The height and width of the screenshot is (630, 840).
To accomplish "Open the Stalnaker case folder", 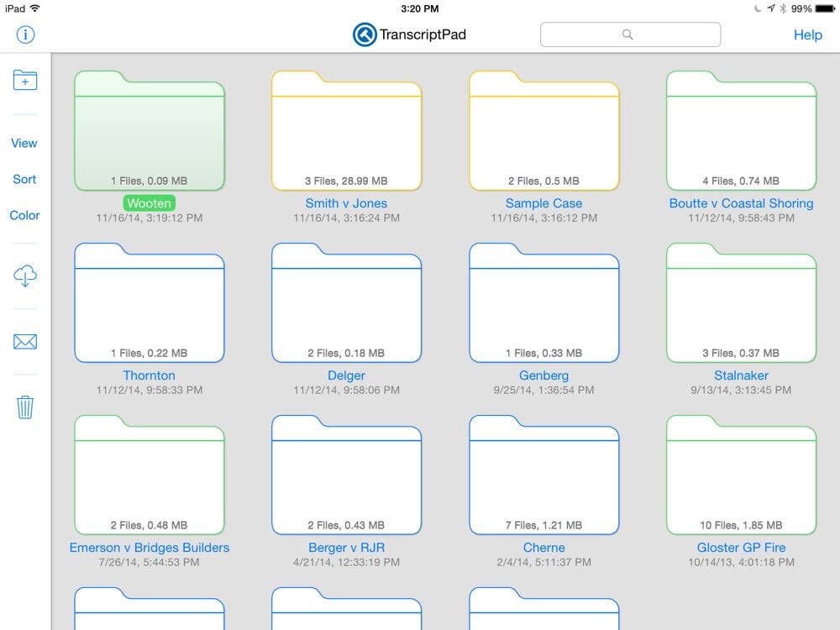I will [742, 302].
